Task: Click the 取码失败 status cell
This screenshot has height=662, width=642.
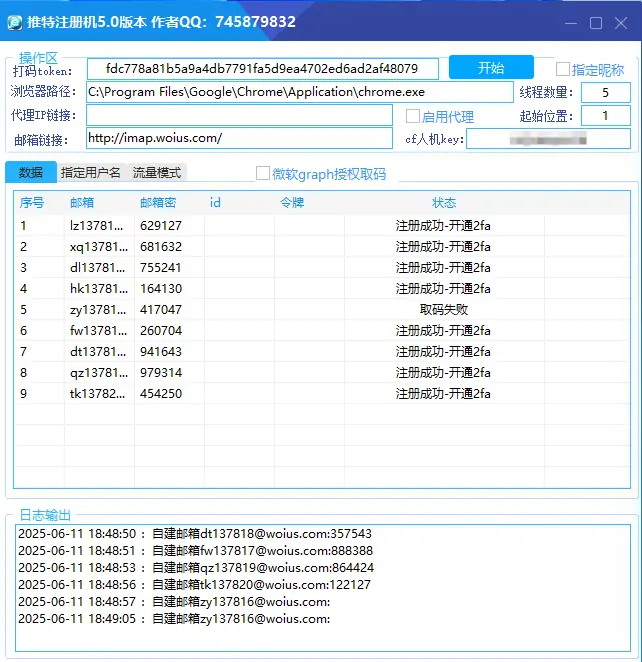Action: (x=444, y=310)
